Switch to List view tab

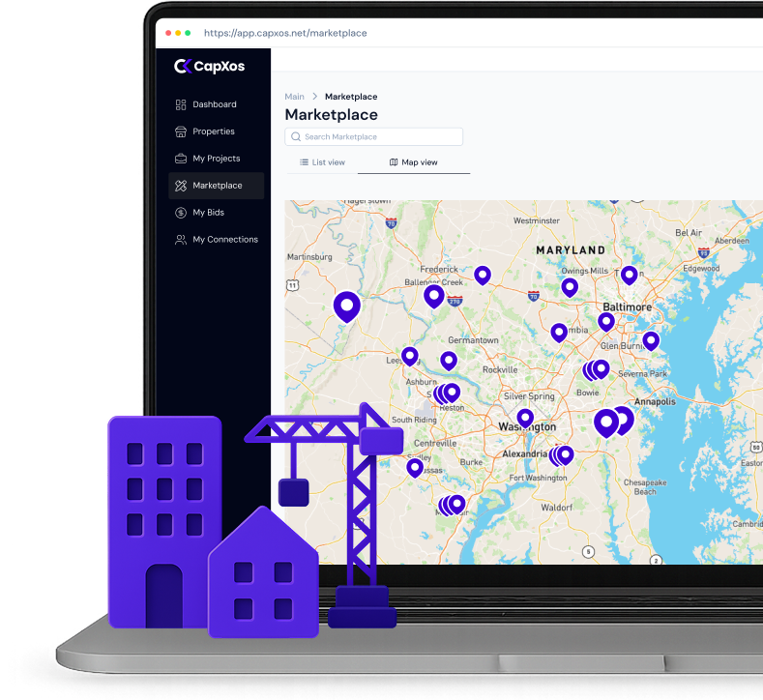322,162
